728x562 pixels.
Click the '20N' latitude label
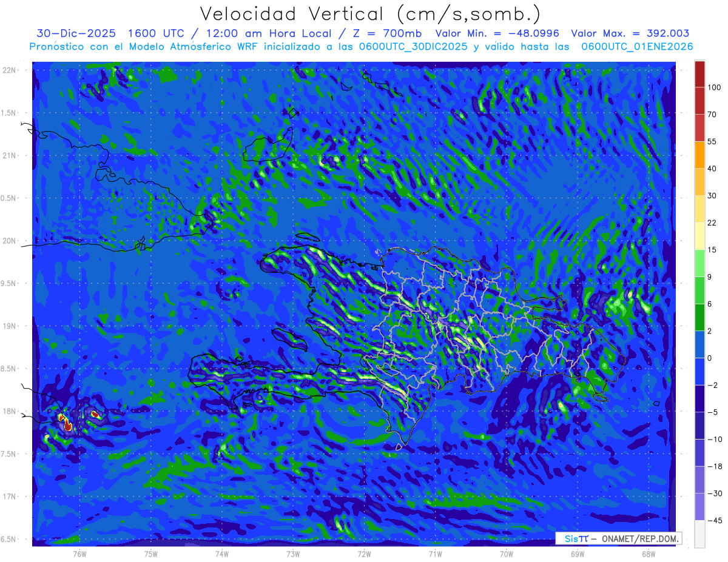point(10,241)
